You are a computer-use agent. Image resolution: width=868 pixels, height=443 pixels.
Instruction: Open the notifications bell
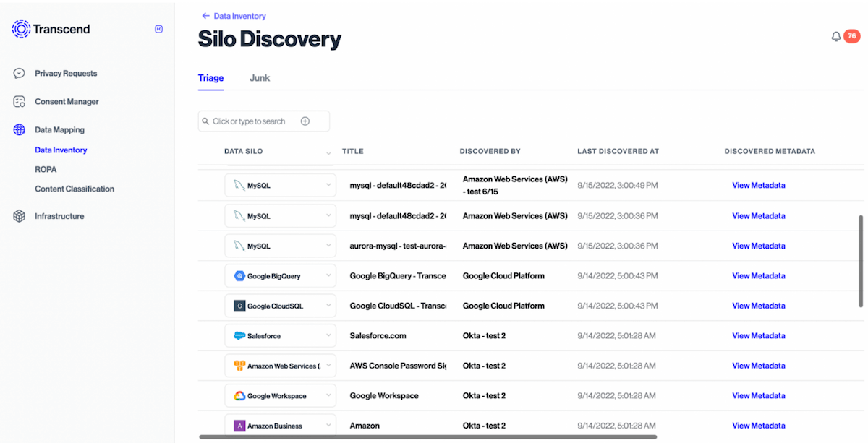point(836,37)
